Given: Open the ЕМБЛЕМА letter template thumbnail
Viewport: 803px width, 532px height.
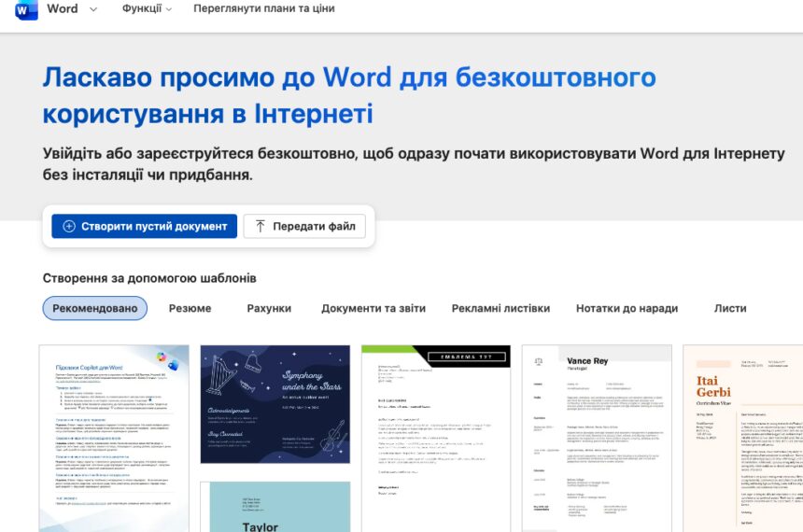Looking at the screenshot, I should [x=436, y=439].
